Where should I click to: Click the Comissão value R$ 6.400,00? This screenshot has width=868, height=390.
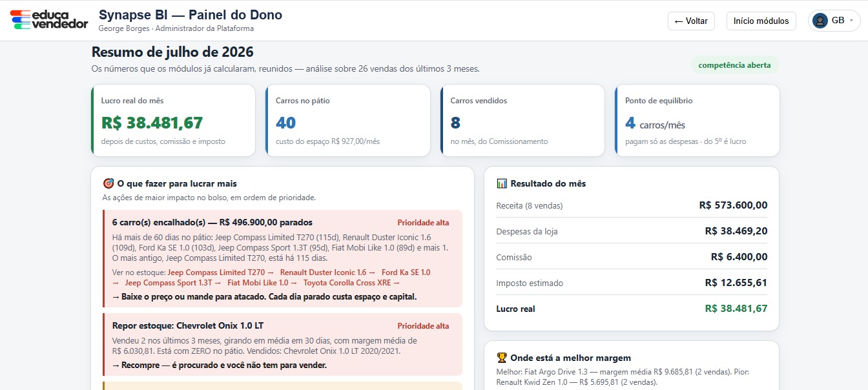pos(739,257)
